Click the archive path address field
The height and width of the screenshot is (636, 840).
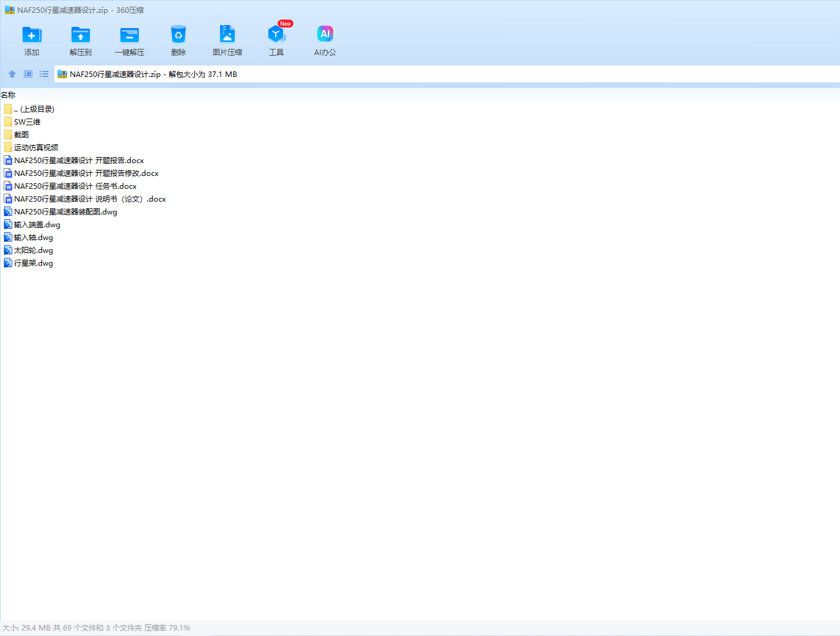point(446,75)
